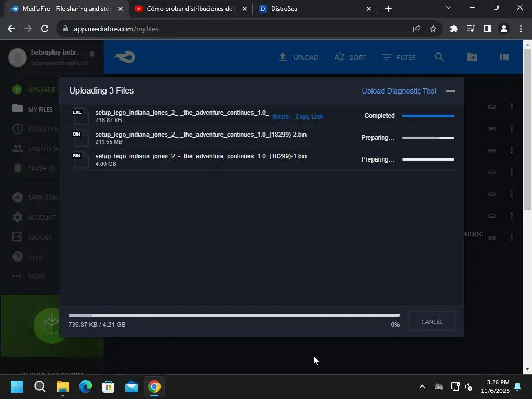Click Share link for the exe file
This screenshot has height=399, width=532.
(281, 117)
